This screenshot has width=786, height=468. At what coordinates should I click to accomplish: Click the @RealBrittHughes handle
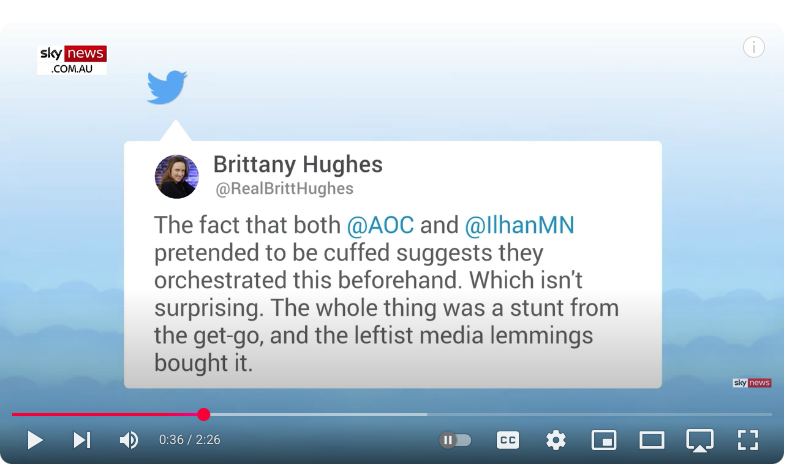284,189
